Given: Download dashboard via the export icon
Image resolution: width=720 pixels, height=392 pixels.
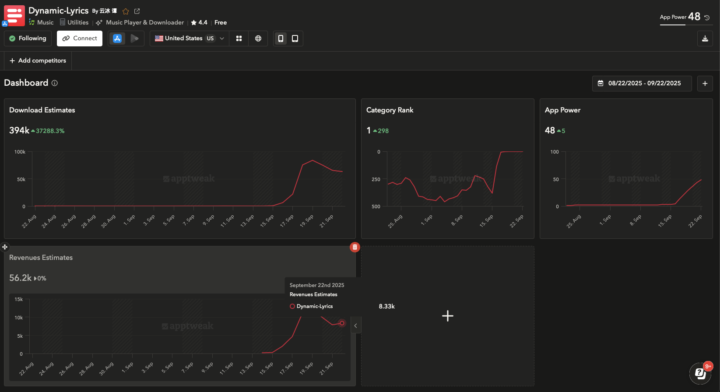Looking at the screenshot, I should [x=705, y=39].
